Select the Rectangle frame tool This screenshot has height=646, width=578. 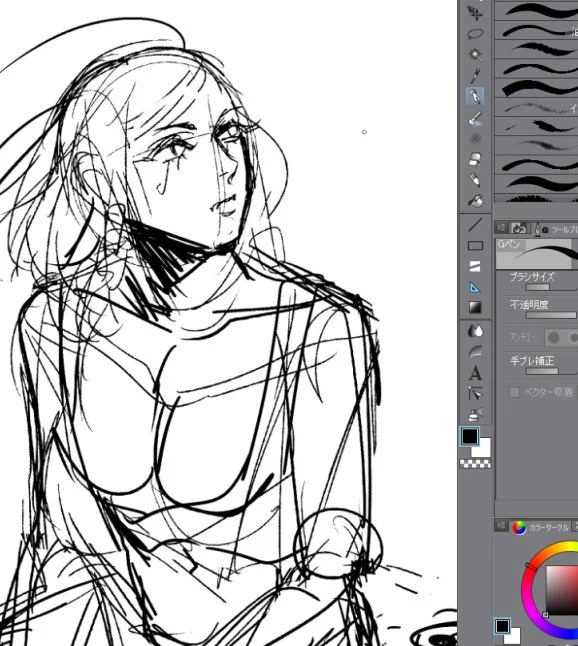pyautogui.click(x=475, y=246)
